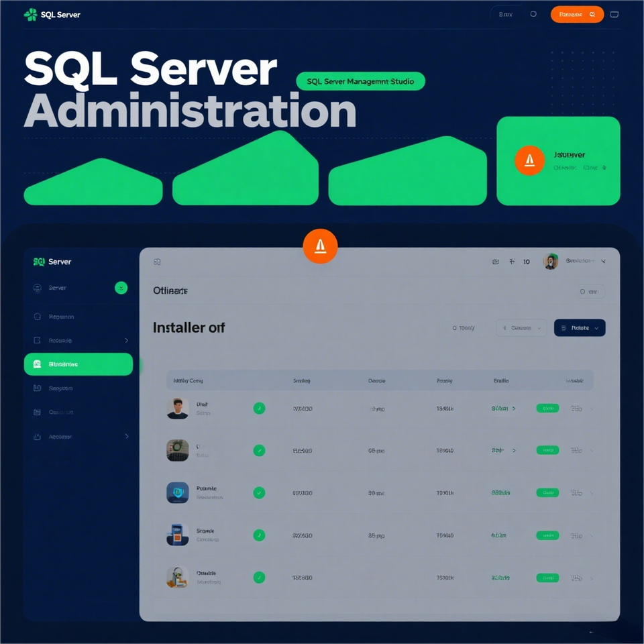
Task: Click the camera-like icon in dashboard header
Action: click(x=496, y=262)
